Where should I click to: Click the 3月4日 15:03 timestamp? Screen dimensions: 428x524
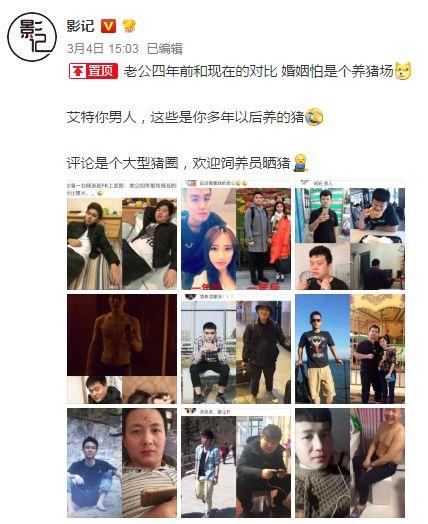[103, 49]
